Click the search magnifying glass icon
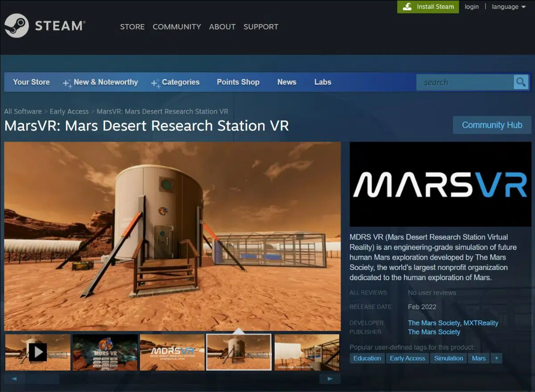 click(521, 82)
